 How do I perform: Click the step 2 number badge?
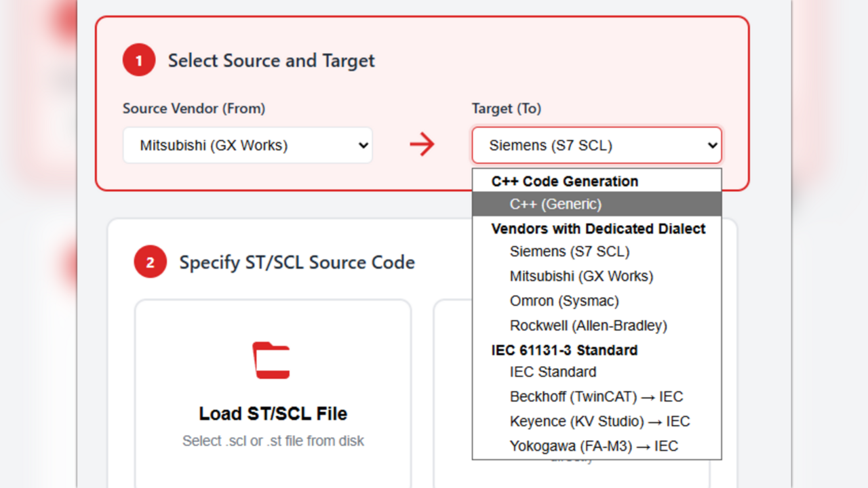[150, 262]
